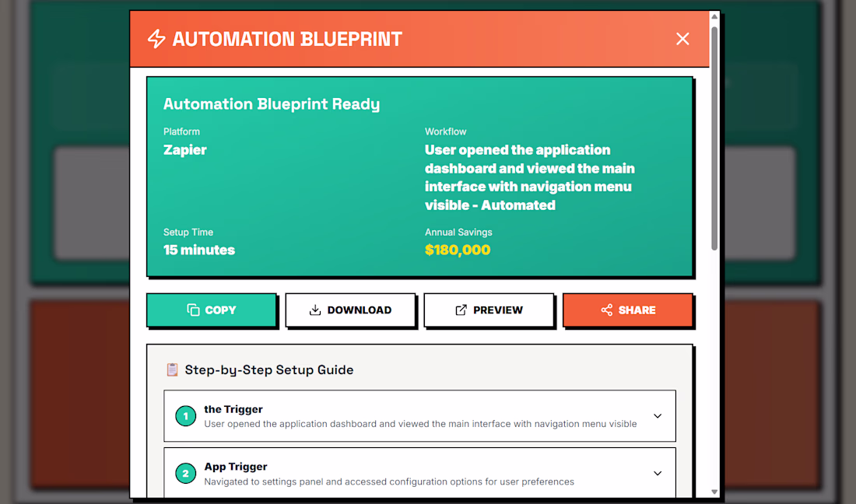Expand step 1 the Trigger chevron
The height and width of the screenshot is (504, 856).
pos(658,415)
